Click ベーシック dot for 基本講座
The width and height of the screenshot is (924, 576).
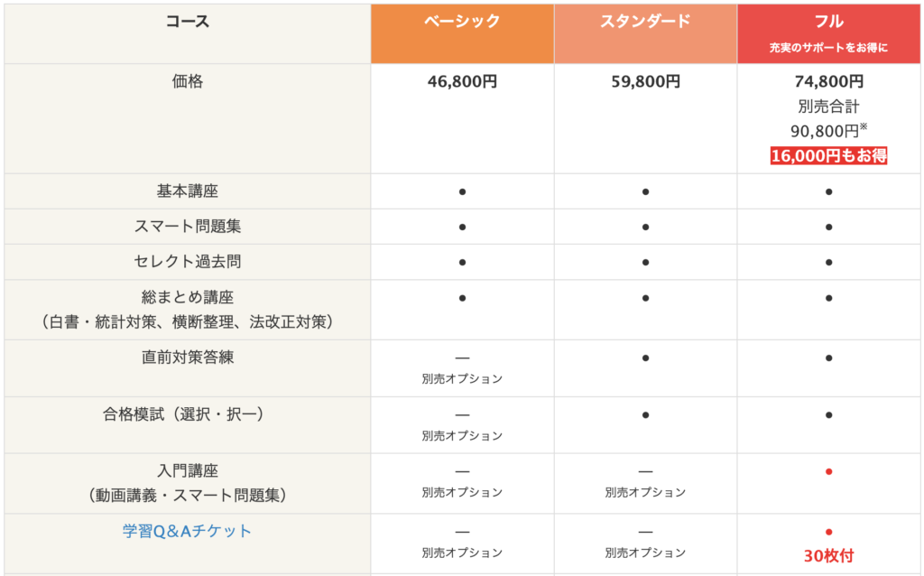pos(462,191)
